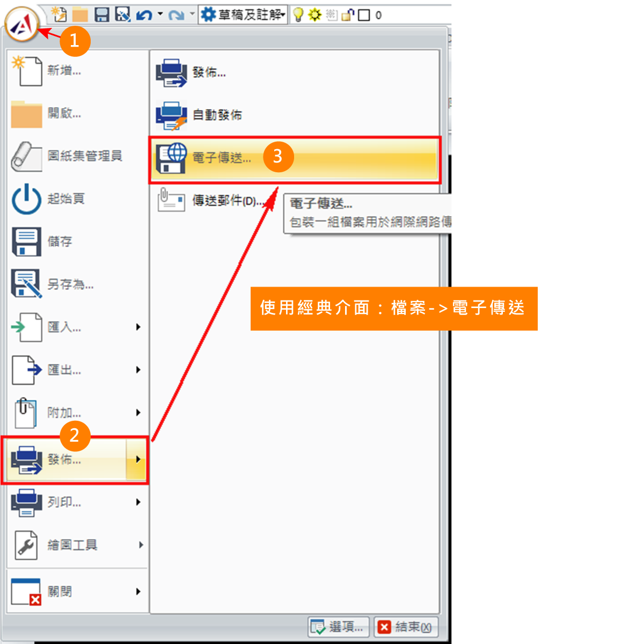
Task: Click the 繪圖工具 wrench icon
Action: coord(26,545)
